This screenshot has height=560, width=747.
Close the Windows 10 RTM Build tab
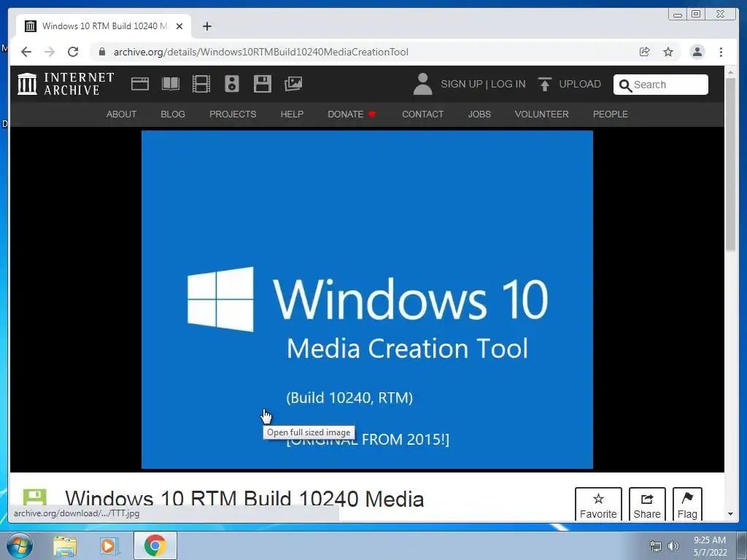[x=179, y=26]
